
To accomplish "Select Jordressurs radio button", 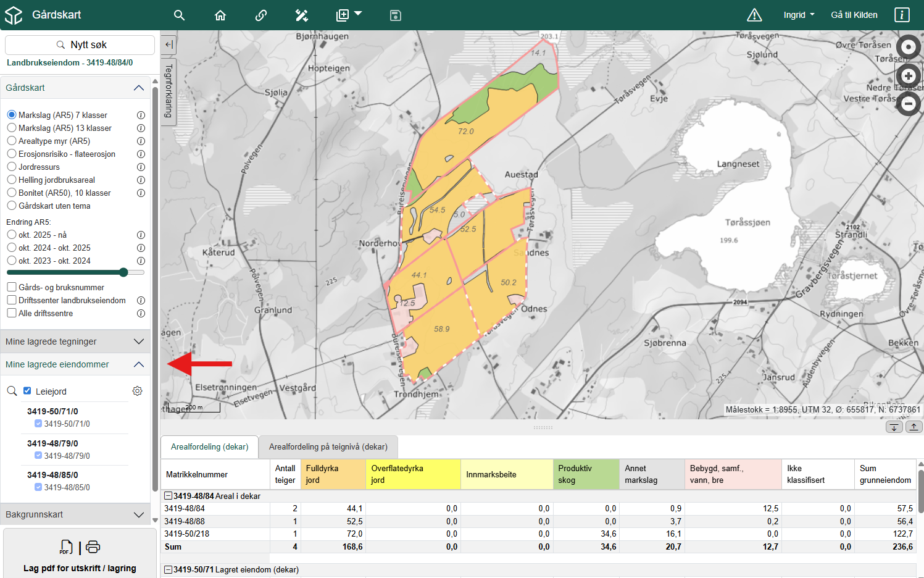I will (12, 167).
